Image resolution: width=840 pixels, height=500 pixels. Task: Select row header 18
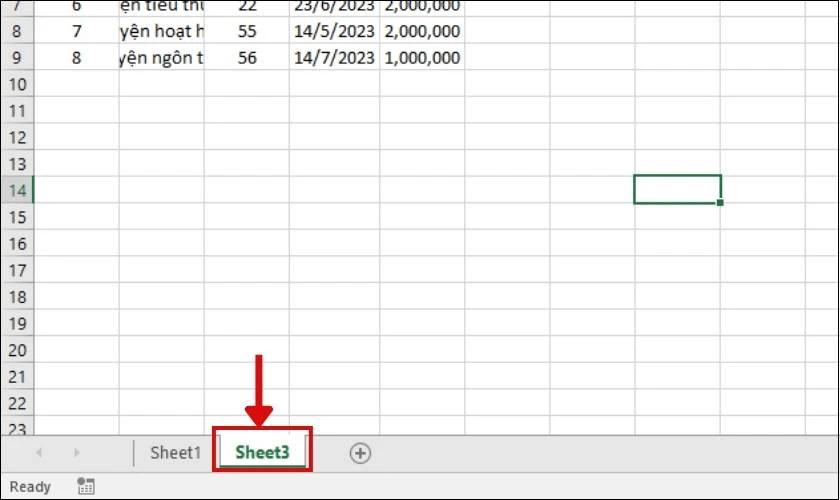[x=17, y=297]
